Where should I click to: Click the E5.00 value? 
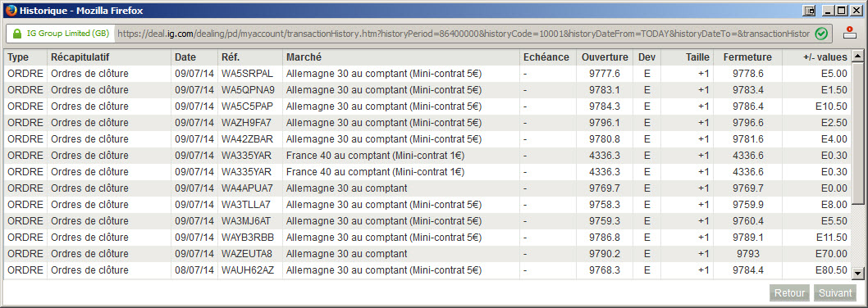tap(834, 74)
